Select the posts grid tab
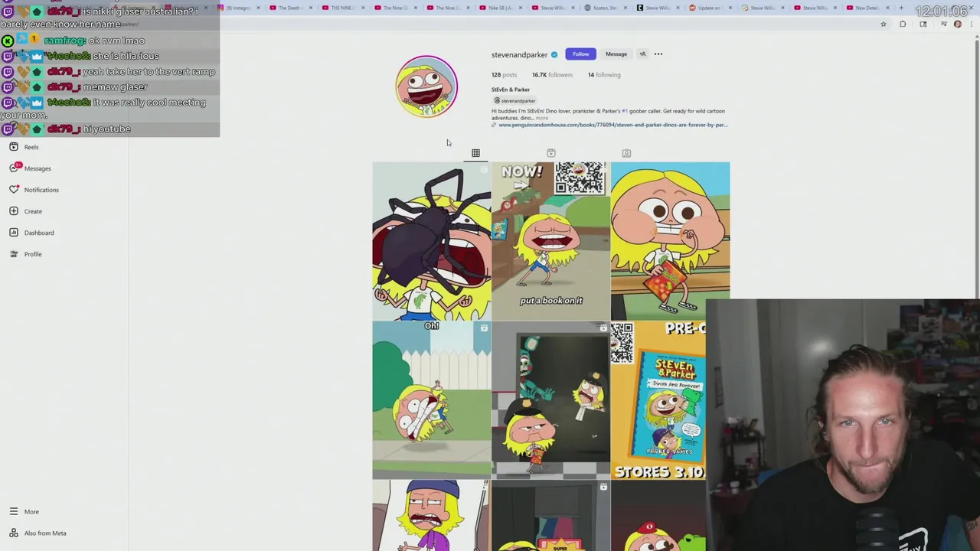This screenshot has width=980, height=551. [x=475, y=153]
